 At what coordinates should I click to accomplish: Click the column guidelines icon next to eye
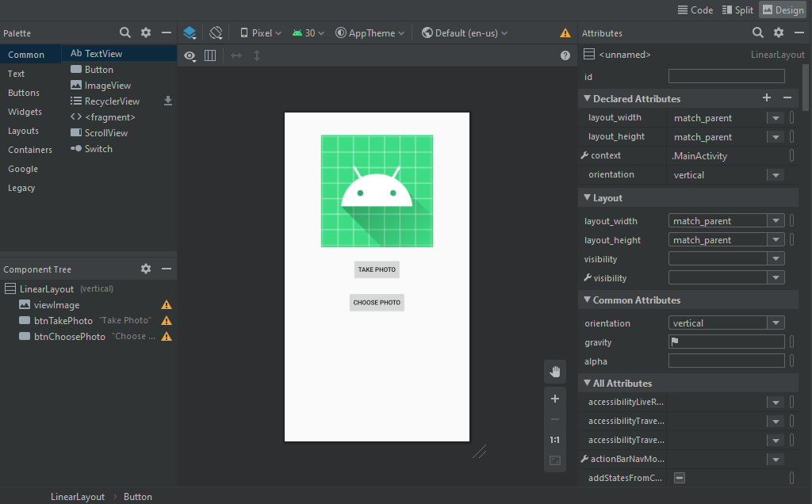tap(210, 56)
